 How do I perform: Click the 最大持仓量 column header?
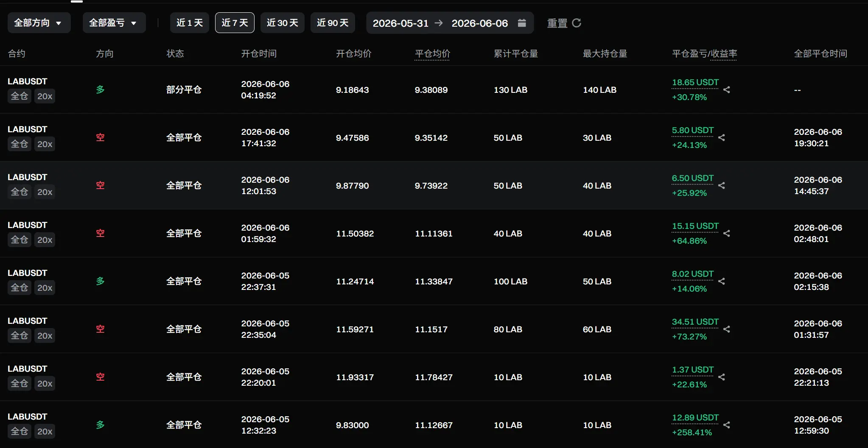(605, 54)
